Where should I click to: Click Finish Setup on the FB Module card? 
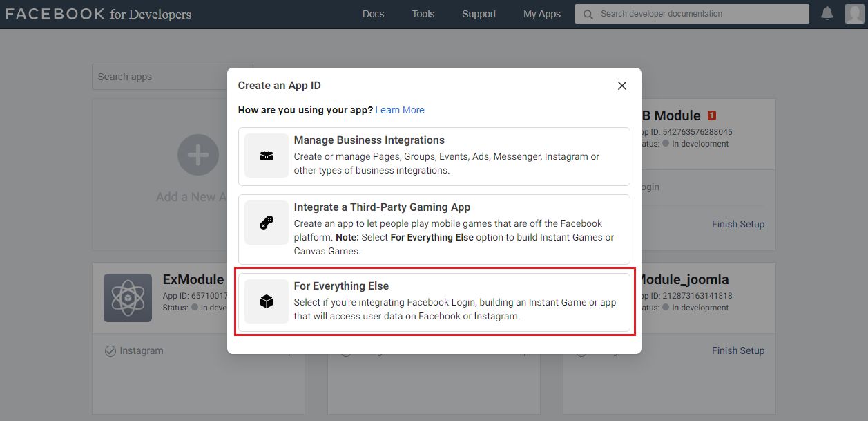(738, 224)
